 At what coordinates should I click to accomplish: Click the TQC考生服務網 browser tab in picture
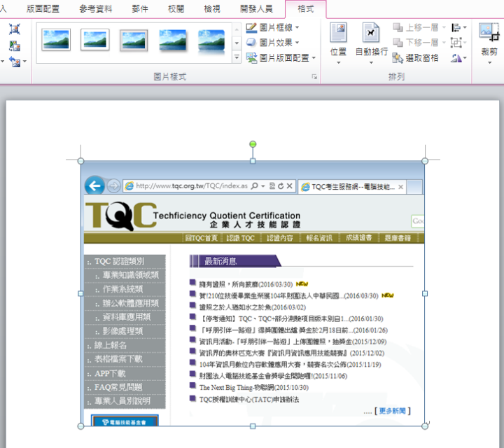[x=352, y=187]
